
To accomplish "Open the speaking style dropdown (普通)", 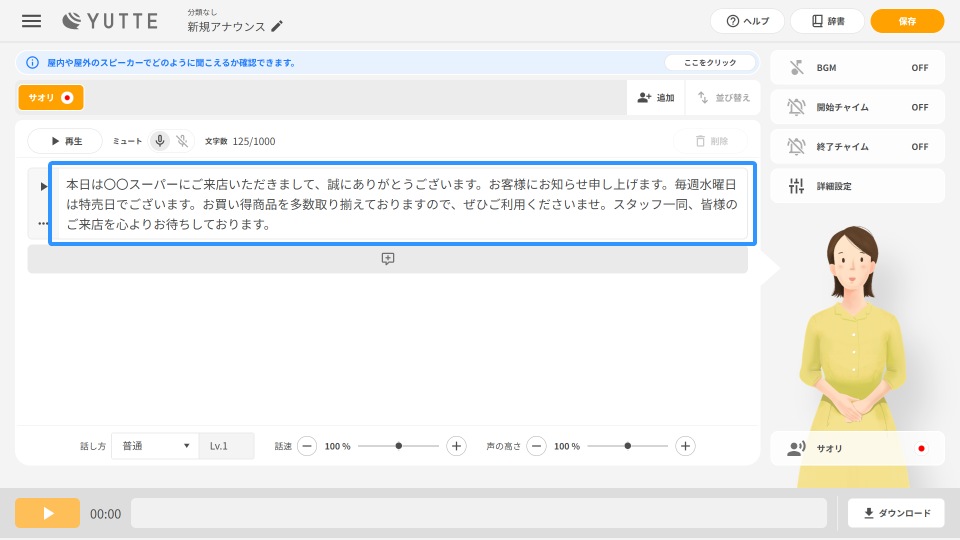I will [155, 446].
